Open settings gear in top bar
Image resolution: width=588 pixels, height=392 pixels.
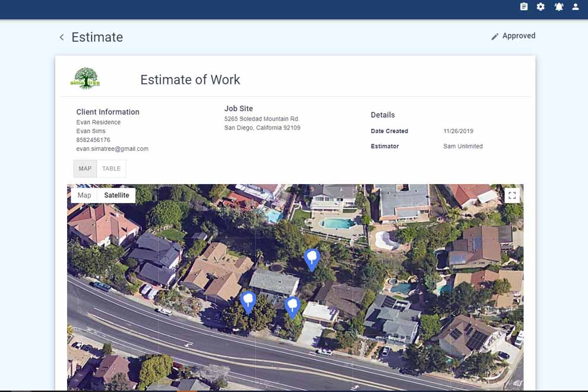tap(540, 7)
